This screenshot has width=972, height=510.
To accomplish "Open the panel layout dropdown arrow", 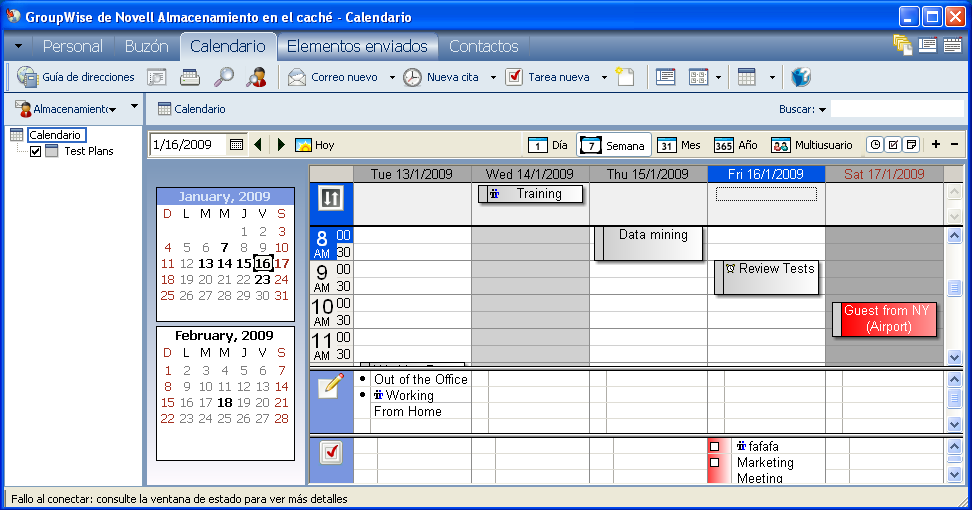I will tap(718, 77).
